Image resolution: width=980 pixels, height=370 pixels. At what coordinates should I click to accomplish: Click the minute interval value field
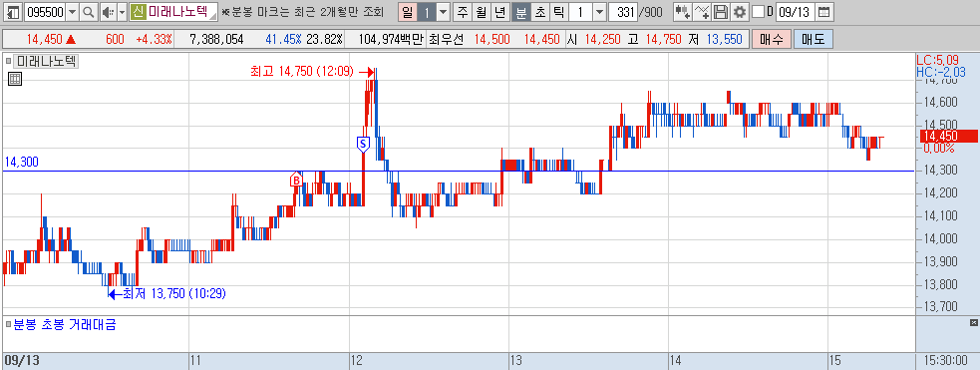click(x=580, y=11)
